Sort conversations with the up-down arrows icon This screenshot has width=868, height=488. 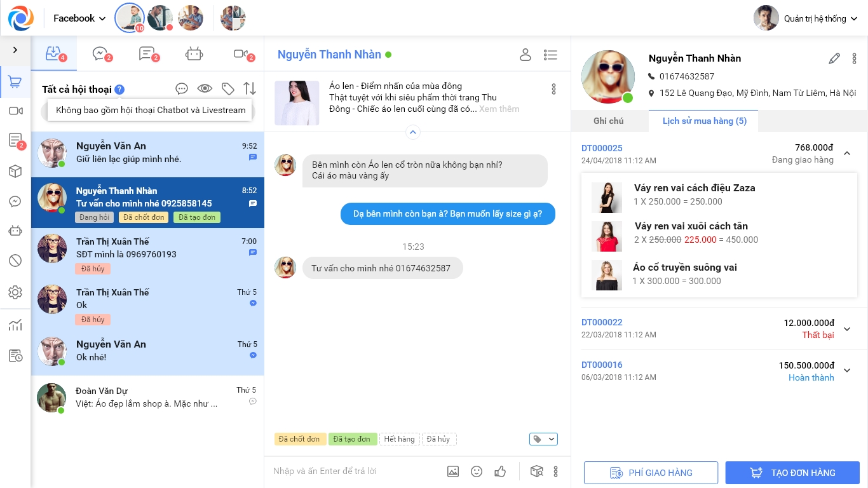click(x=250, y=89)
